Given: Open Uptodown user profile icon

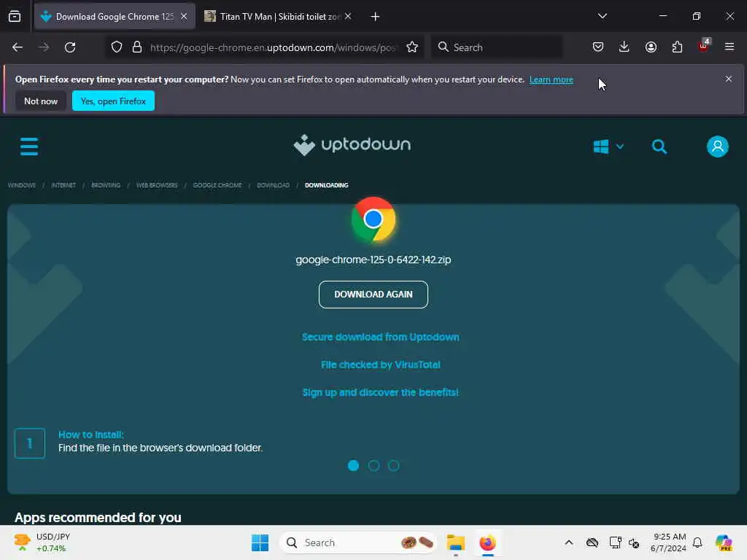Looking at the screenshot, I should [718, 146].
